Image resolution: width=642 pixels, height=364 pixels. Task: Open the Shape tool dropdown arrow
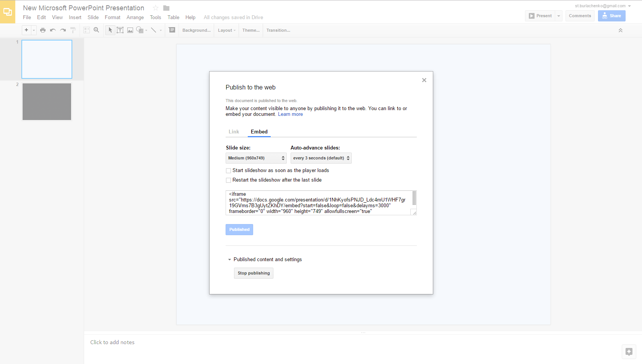146,31
